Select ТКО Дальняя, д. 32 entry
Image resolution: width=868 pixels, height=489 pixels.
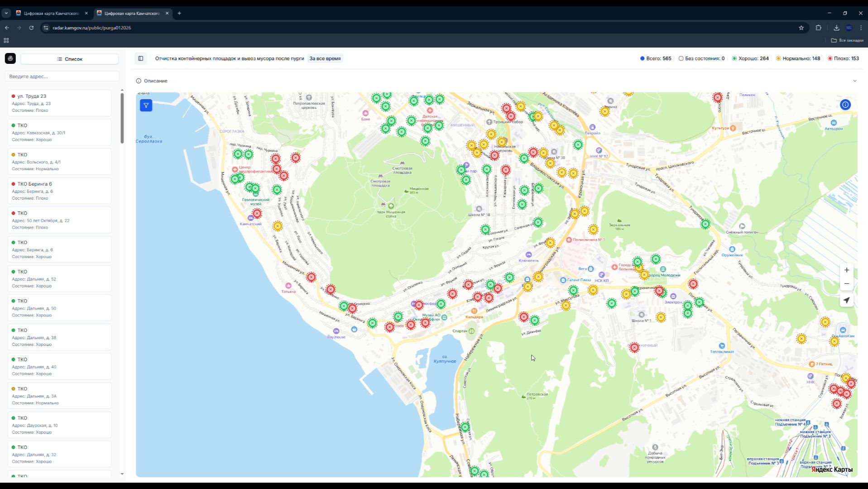(x=59, y=454)
